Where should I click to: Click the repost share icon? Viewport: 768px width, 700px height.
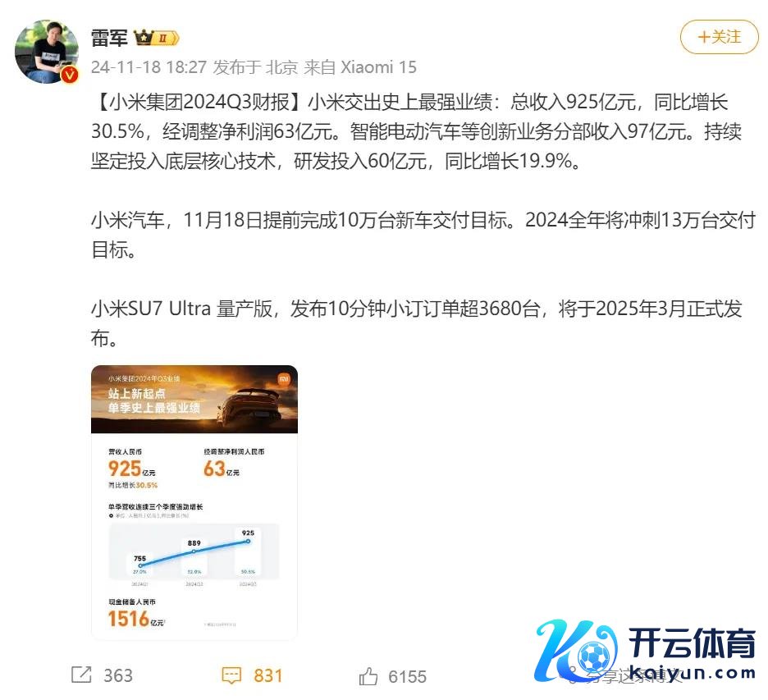coord(81,675)
